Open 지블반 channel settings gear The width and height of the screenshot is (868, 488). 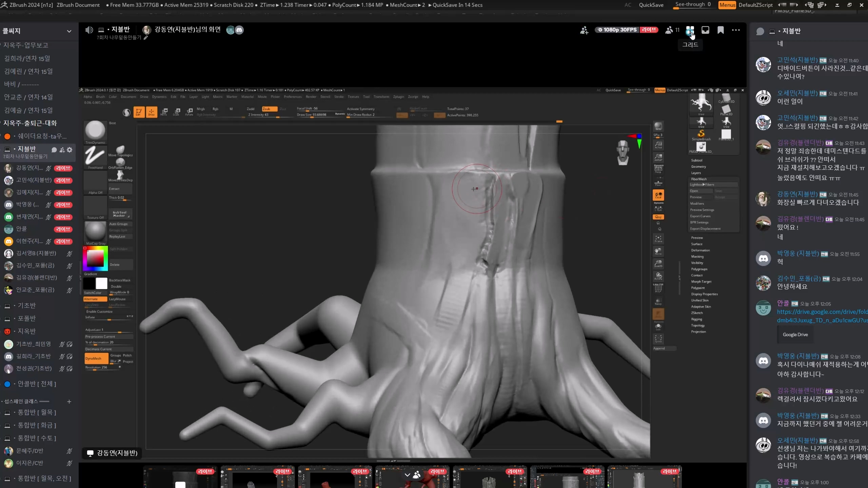pyautogui.click(x=70, y=150)
